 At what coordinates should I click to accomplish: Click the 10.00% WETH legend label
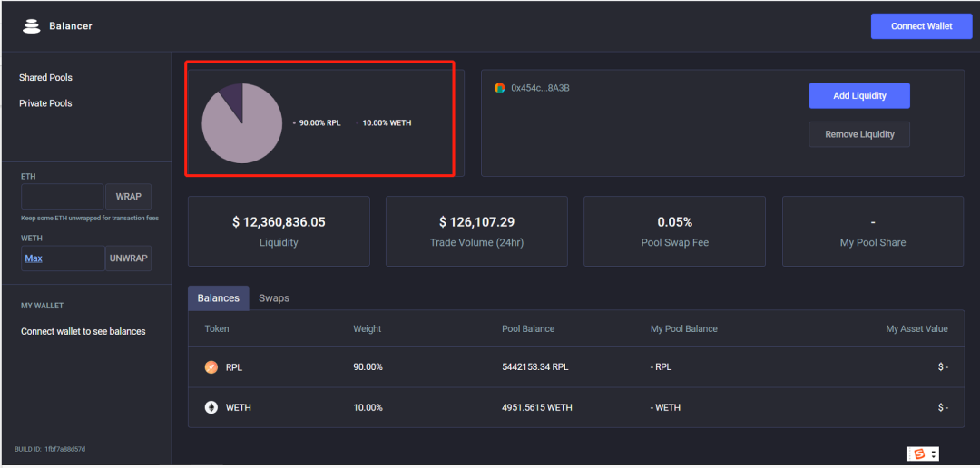(x=387, y=123)
